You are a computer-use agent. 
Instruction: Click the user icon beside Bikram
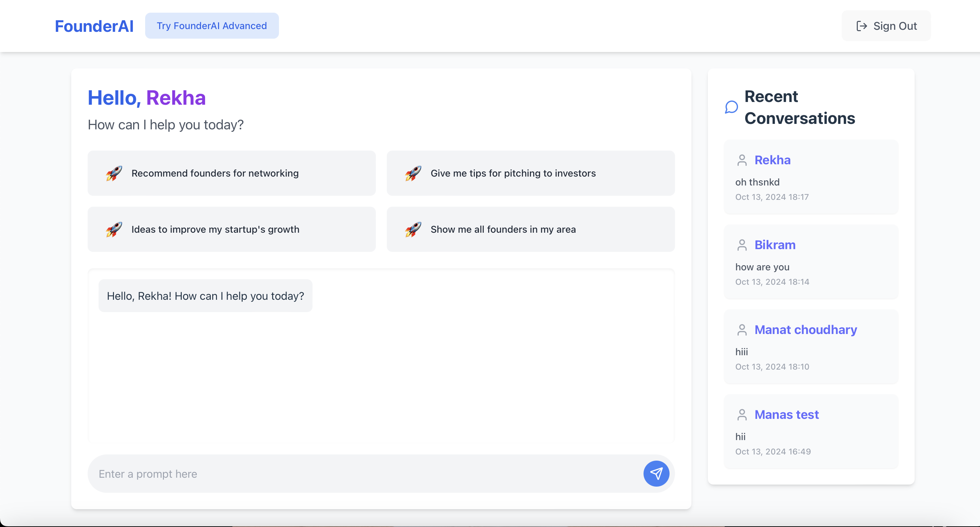(x=742, y=245)
